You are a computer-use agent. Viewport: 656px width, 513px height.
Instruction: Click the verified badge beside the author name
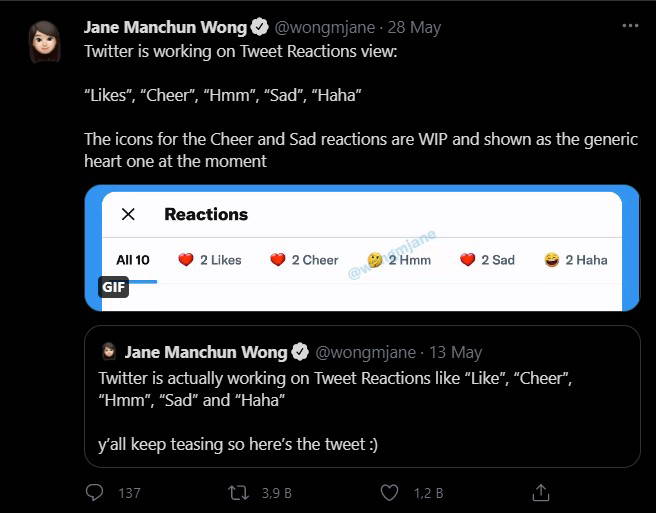tap(258, 26)
